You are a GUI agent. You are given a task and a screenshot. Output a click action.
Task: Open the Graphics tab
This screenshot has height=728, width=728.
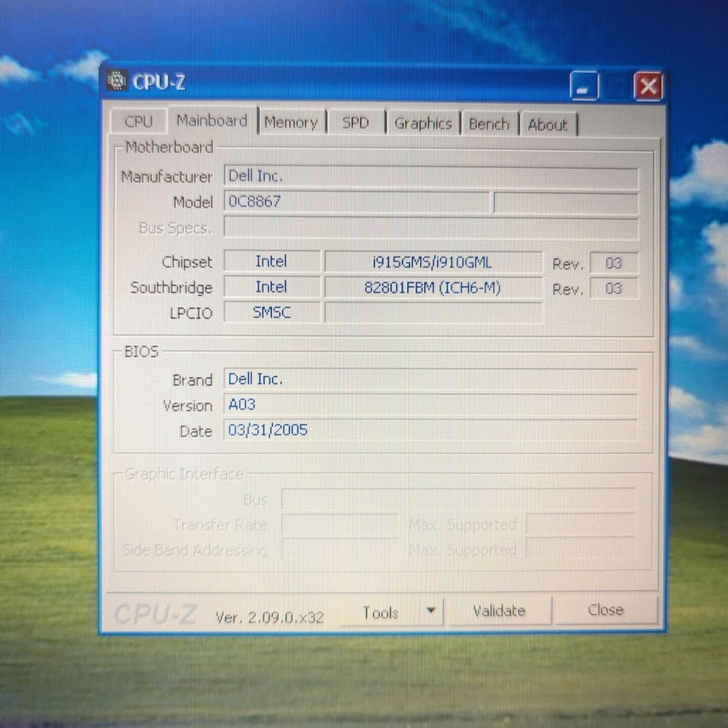[x=423, y=123]
